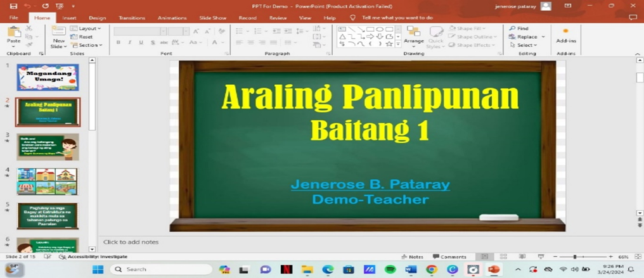The width and height of the screenshot is (644, 278).
Task: Click the Reset slide button
Action: (81, 37)
